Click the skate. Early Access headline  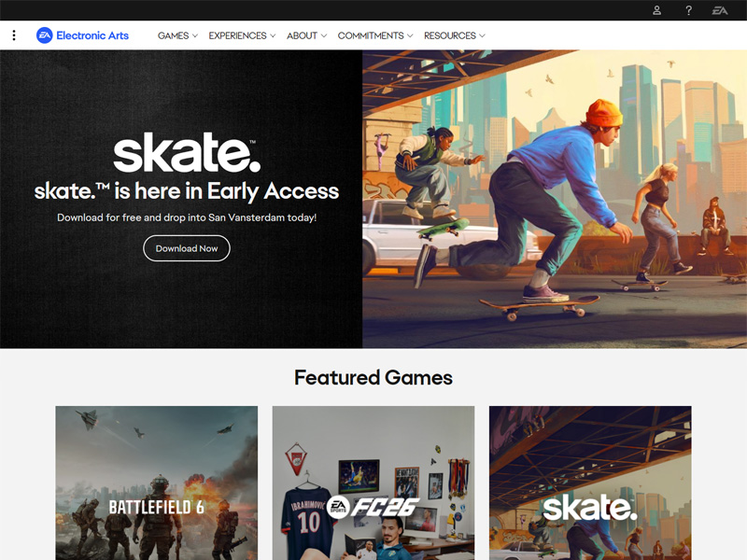pos(187,191)
